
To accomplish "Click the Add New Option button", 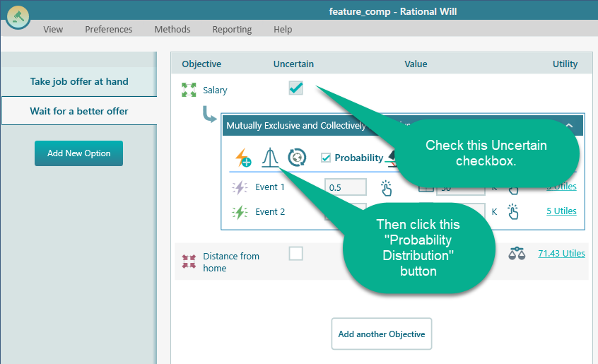I will 78,153.
